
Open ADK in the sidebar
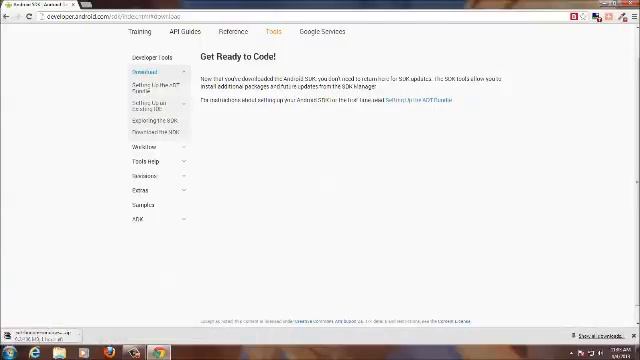coord(138,219)
